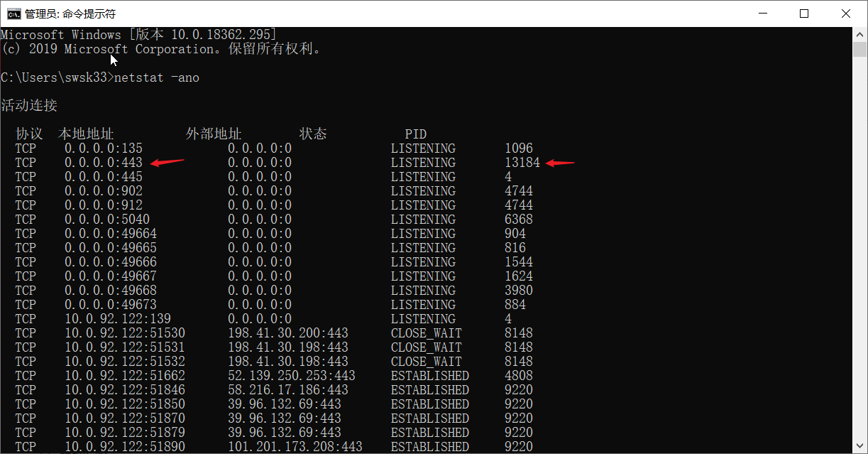
Task: Click the 'PID' column header
Action: click(416, 134)
